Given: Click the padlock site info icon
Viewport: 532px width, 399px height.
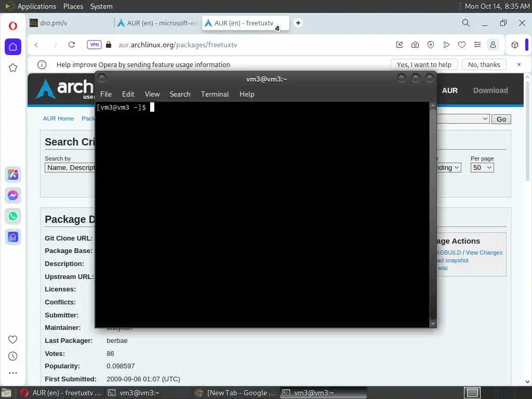Looking at the screenshot, I should click(x=109, y=45).
